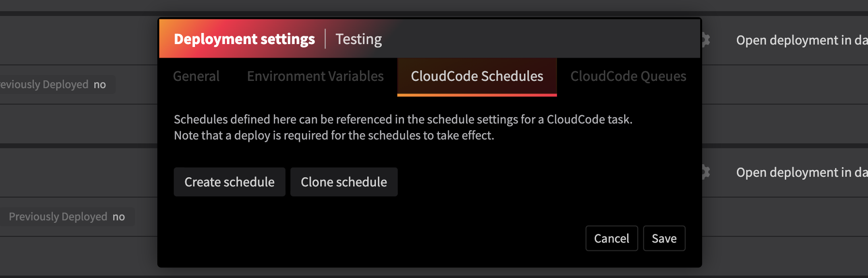Click the "Note that a deploy is required" line

click(334, 135)
